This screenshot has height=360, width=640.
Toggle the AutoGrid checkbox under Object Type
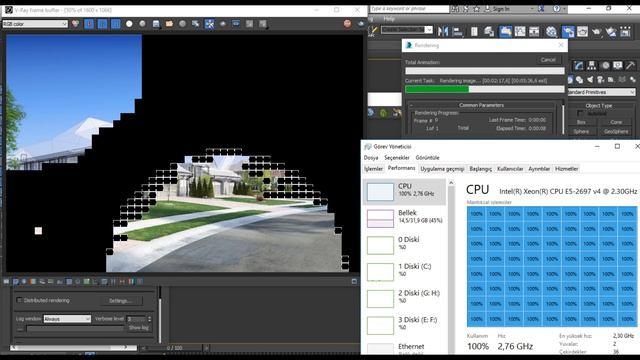[x=580, y=113]
